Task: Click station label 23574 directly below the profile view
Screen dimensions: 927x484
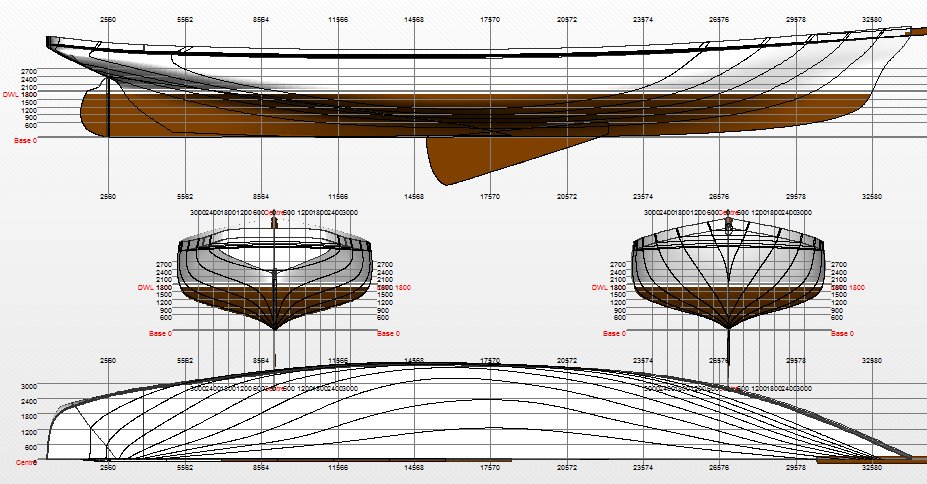Action: coord(643,197)
